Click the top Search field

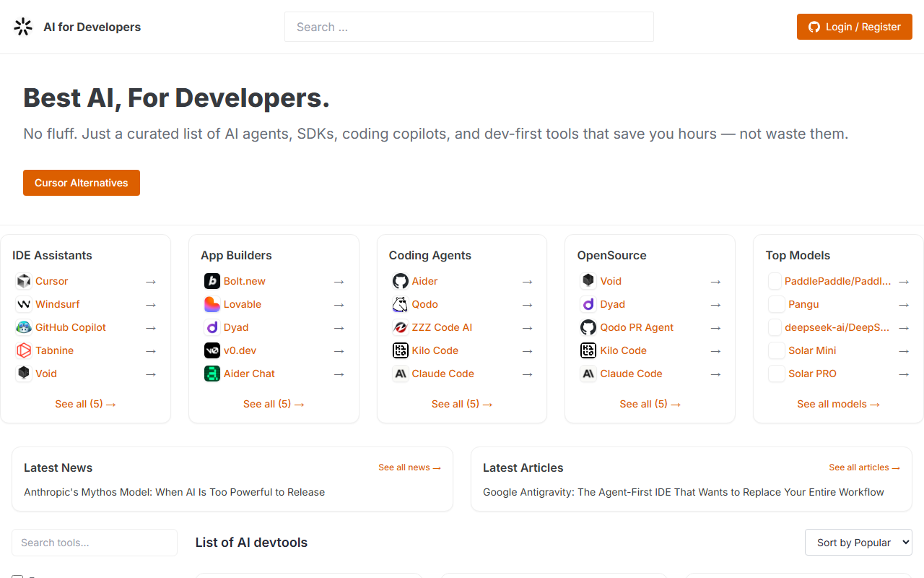(x=469, y=27)
